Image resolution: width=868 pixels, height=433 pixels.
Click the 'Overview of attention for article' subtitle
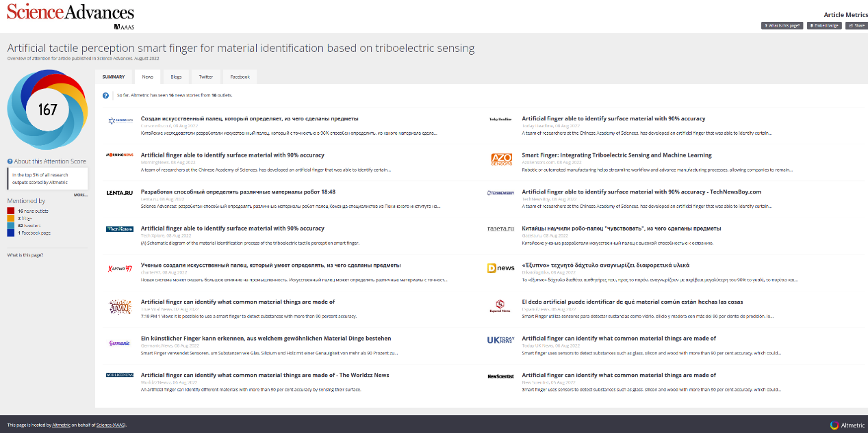point(81,59)
